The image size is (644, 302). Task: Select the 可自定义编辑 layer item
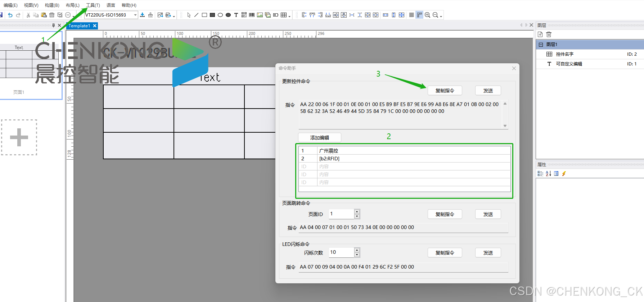590,64
